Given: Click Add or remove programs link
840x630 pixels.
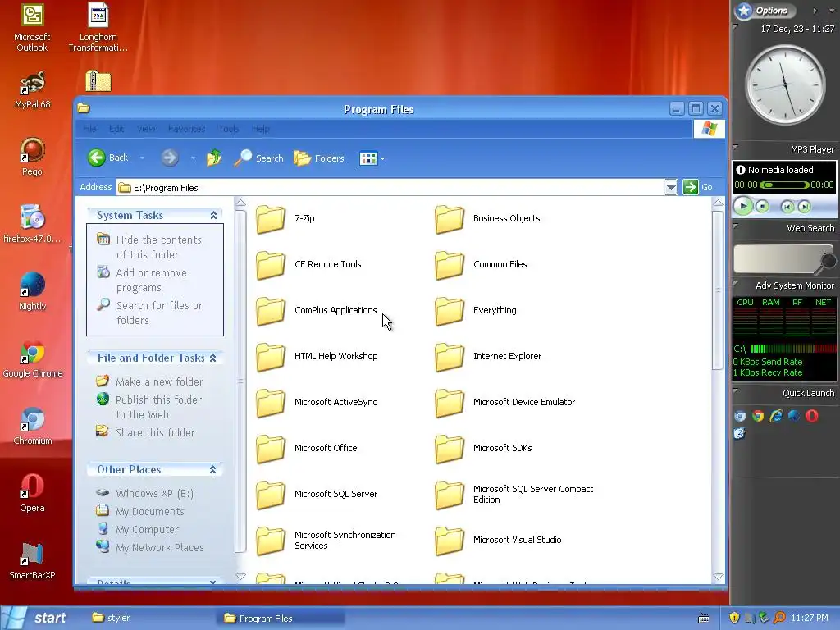Looking at the screenshot, I should click(151, 281).
